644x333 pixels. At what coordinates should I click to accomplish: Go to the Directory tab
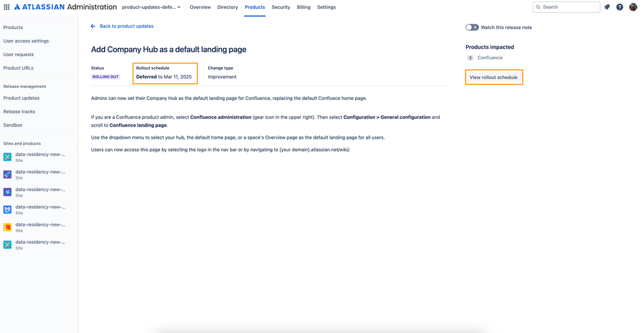(x=228, y=7)
